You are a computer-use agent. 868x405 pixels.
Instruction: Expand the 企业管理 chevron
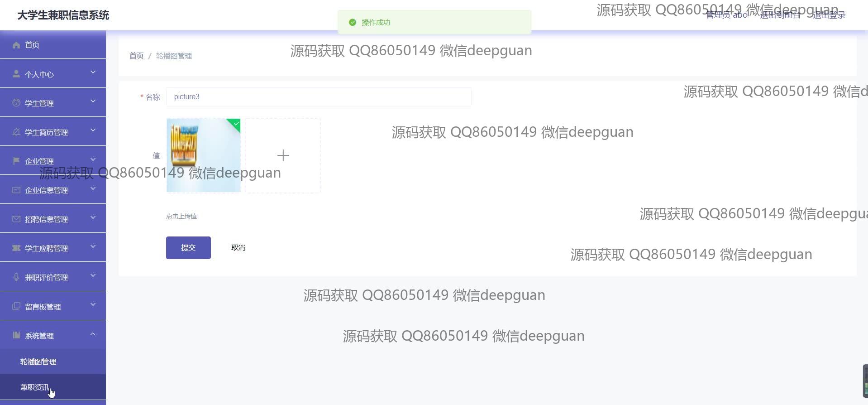[x=93, y=159]
